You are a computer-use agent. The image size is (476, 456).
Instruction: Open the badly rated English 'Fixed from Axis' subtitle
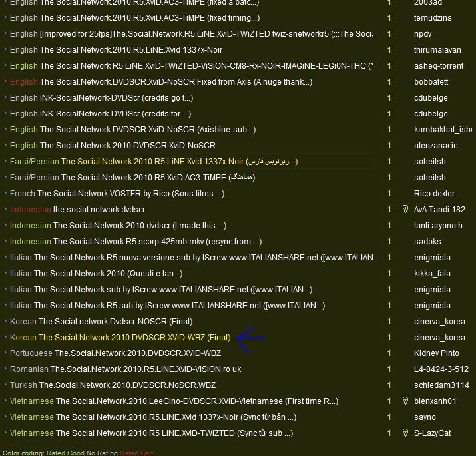pyautogui.click(x=161, y=82)
